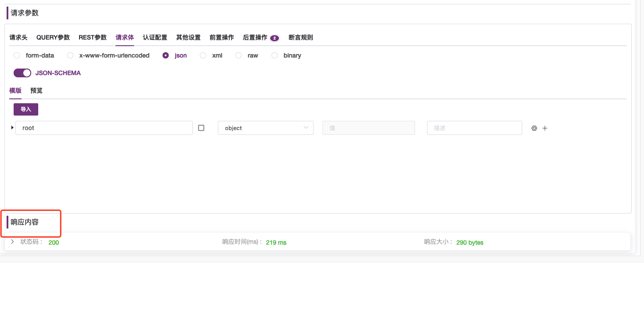Expand the response status code 200 details
The width and height of the screenshot is (644, 326).
click(12, 242)
